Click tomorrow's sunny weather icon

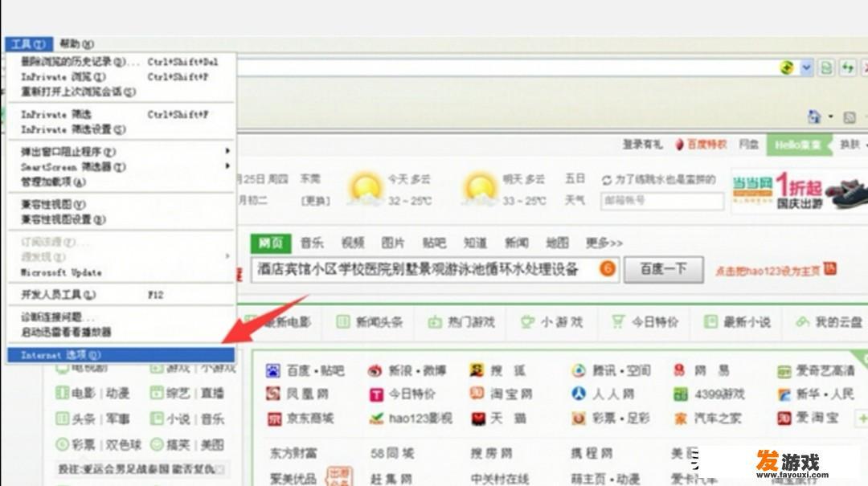(x=480, y=188)
